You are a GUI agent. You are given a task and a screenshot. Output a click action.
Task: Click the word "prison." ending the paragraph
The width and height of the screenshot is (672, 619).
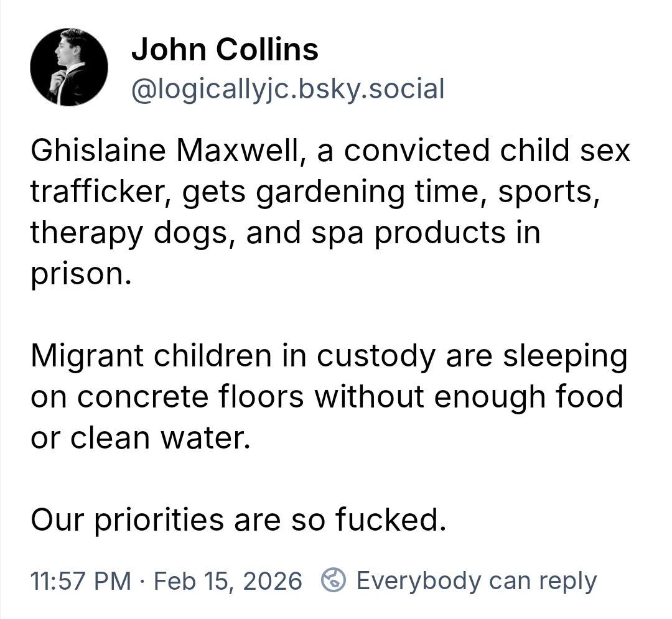(81, 274)
